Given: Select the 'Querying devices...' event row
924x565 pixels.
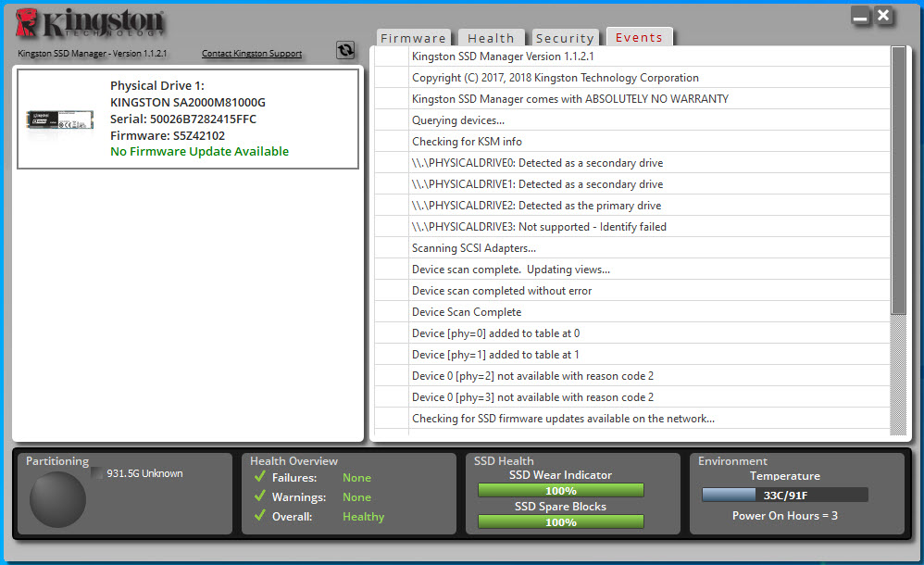Looking at the screenshot, I should pyautogui.click(x=632, y=120).
